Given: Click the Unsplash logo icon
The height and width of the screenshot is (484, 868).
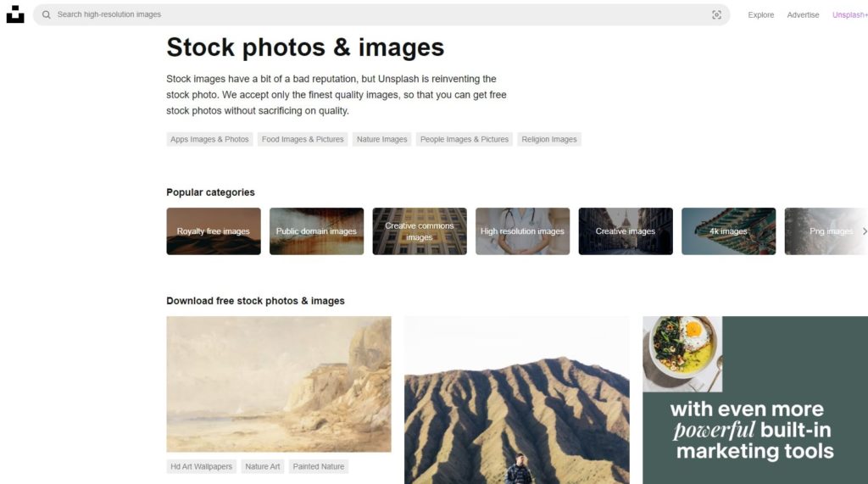Looking at the screenshot, I should click(15, 14).
